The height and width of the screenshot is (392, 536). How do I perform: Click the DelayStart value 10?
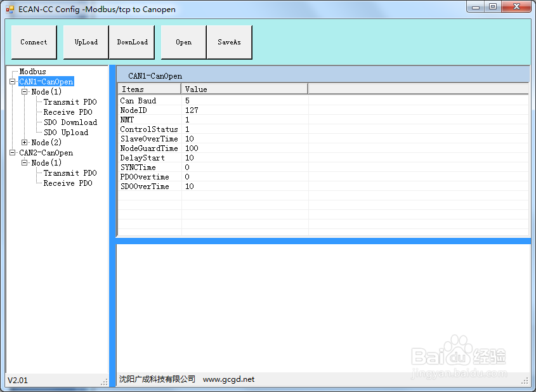(x=190, y=158)
